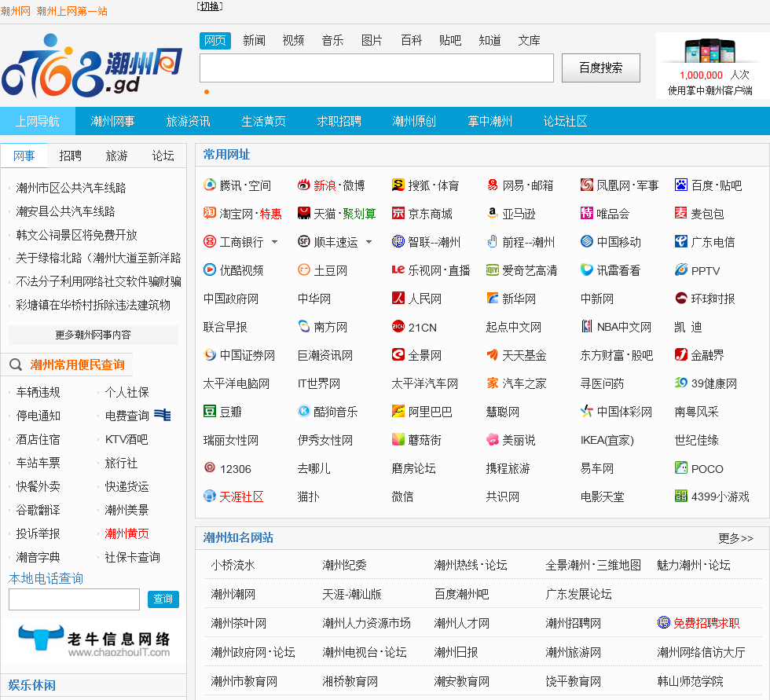Click the 百度搜索 button
The image size is (770, 700).
(600, 68)
